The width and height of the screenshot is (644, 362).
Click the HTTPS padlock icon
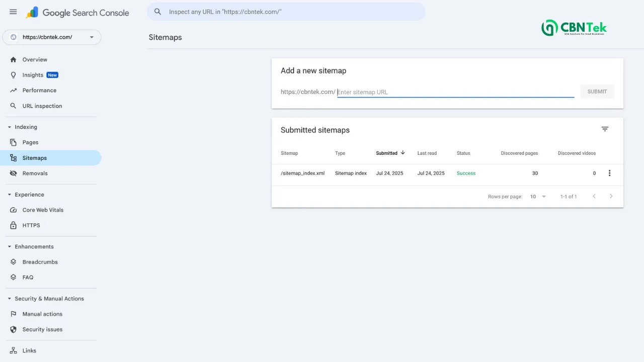(14, 225)
